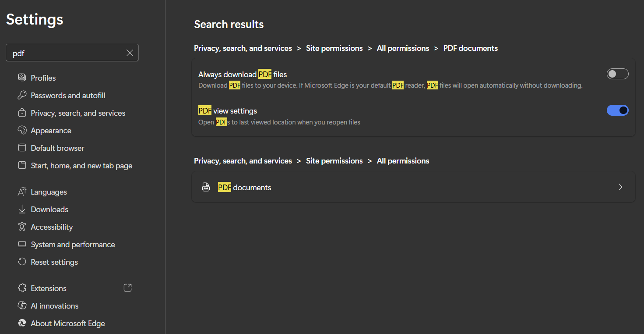Click the Start, home, and new tab page icon

click(22, 165)
